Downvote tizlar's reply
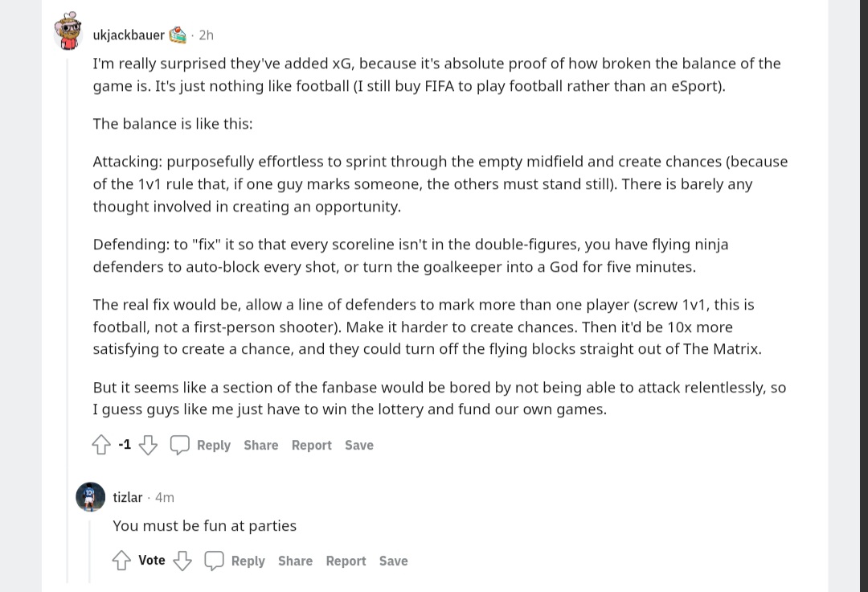Image resolution: width=868 pixels, height=592 pixels. pos(183,561)
